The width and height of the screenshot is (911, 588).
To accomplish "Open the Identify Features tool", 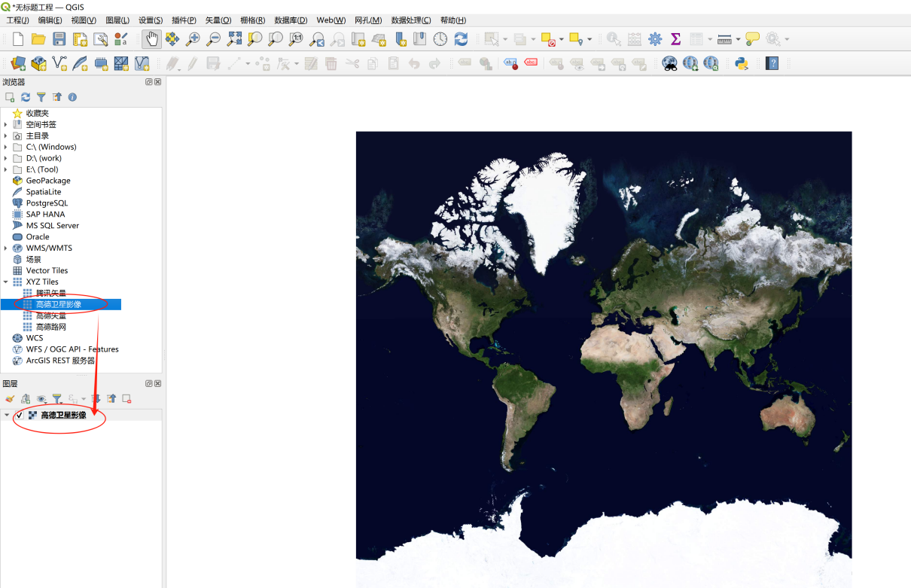I will [x=614, y=39].
